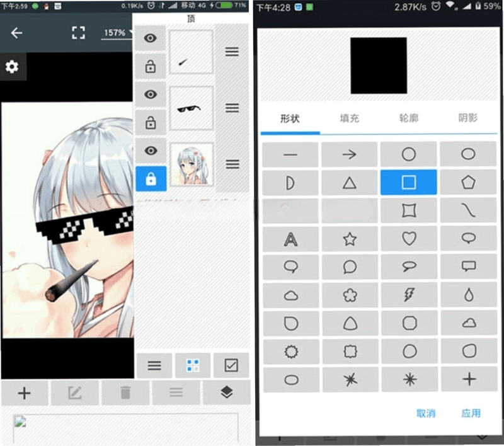
Task: Choose the triangle shape
Action: [x=350, y=183]
